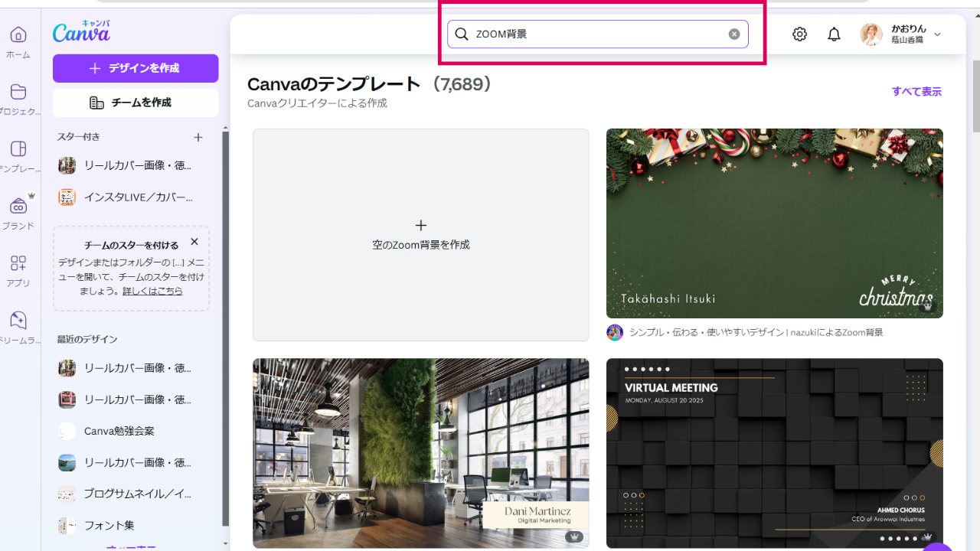The image size is (980, 551).
Task: Click the Canva logo
Action: pos(81,31)
